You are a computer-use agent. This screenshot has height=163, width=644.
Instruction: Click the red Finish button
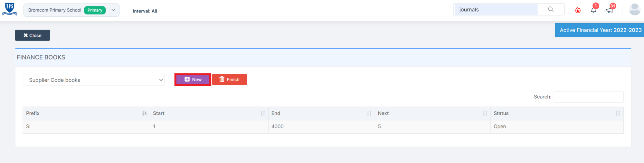coord(229,79)
